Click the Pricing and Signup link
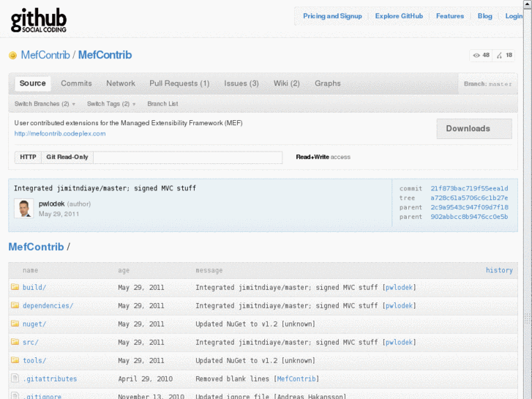 click(332, 16)
